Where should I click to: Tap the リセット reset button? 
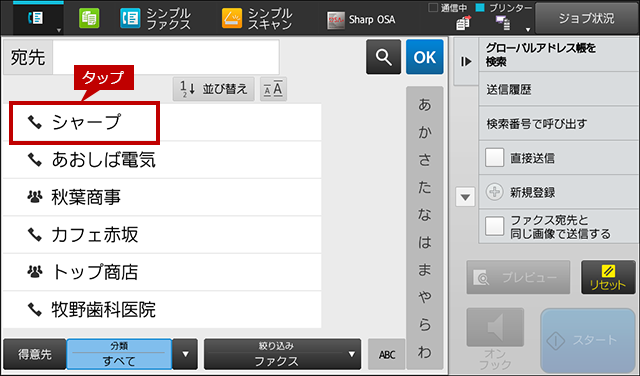[608, 277]
